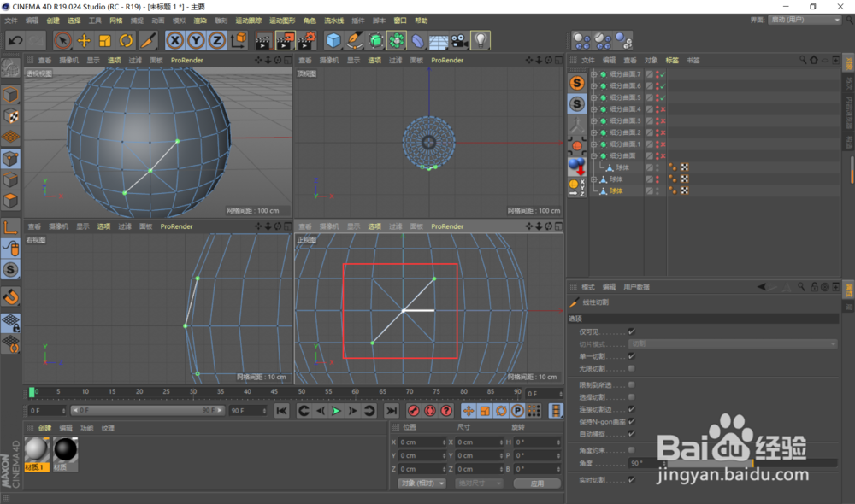Click the coordinate system cube icon
The height and width of the screenshot is (504, 855).
click(239, 40)
